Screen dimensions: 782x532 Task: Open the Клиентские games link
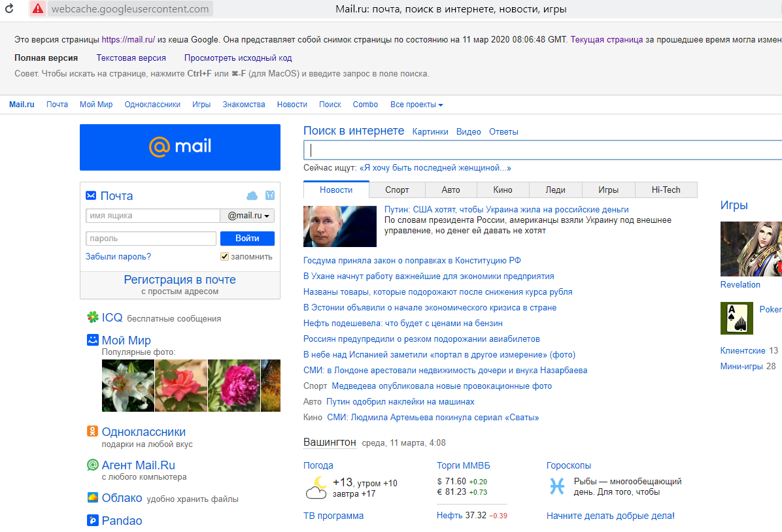click(x=743, y=350)
